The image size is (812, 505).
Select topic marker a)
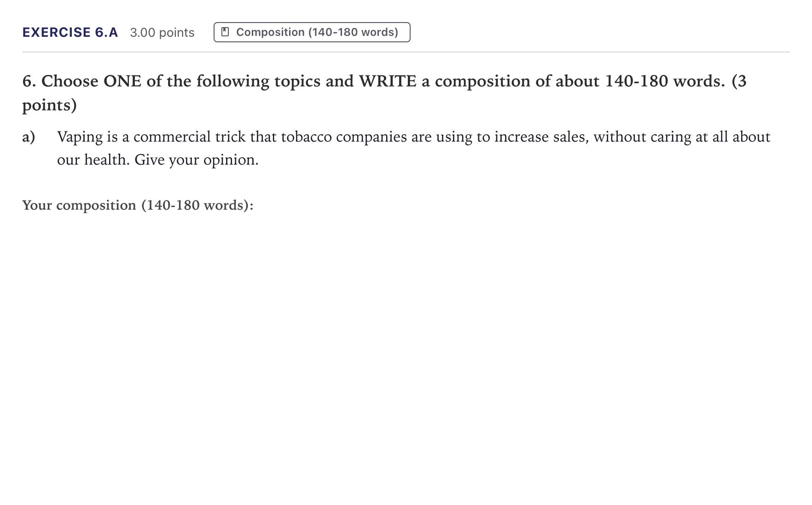click(29, 137)
